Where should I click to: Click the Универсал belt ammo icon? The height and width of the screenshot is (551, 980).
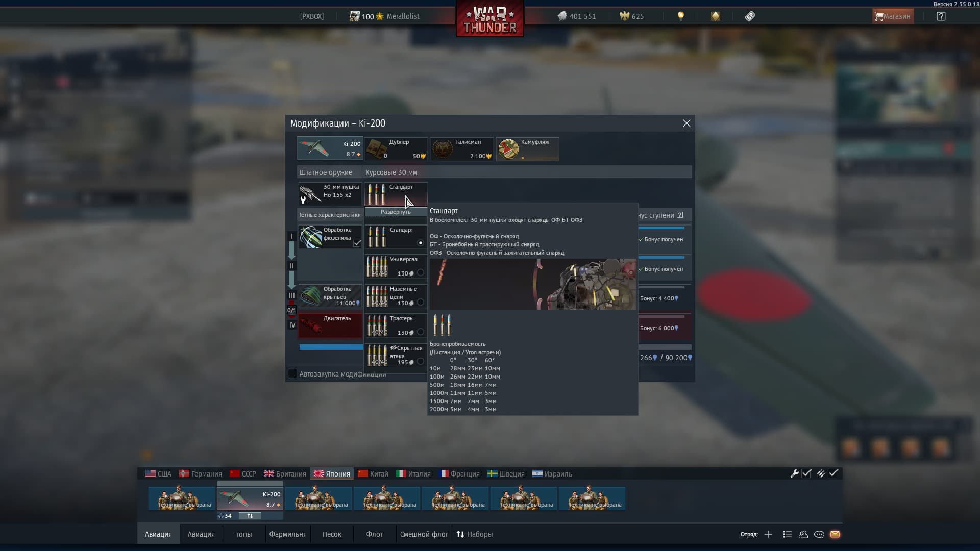click(377, 266)
